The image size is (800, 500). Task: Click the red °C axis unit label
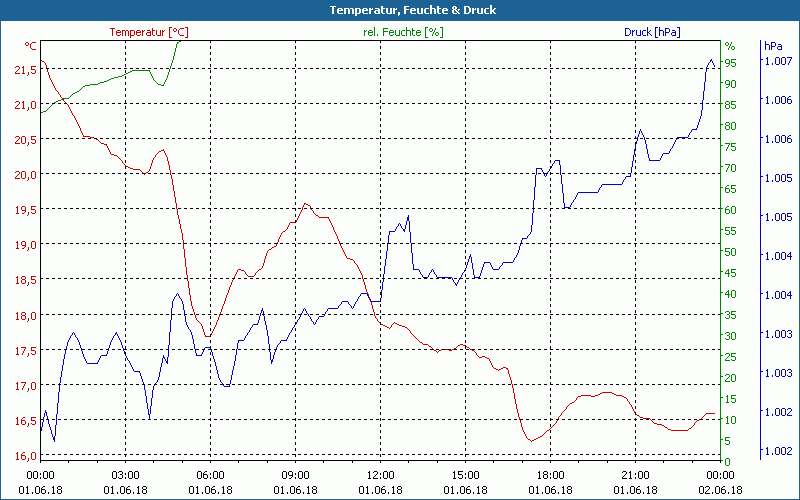pyautogui.click(x=30, y=46)
